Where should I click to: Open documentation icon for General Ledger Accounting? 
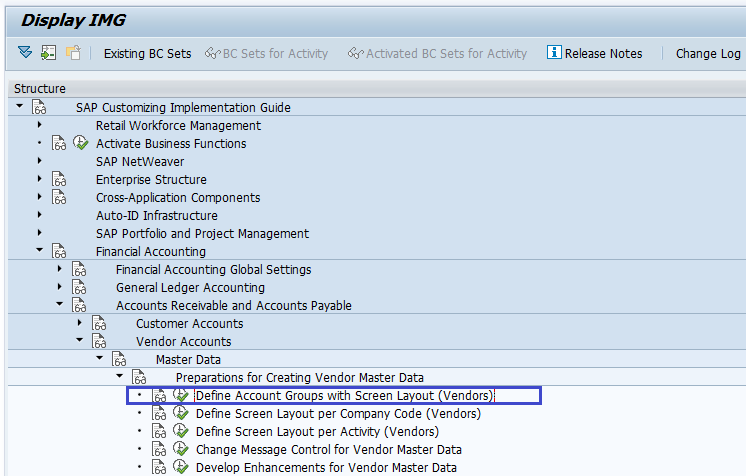[79, 287]
